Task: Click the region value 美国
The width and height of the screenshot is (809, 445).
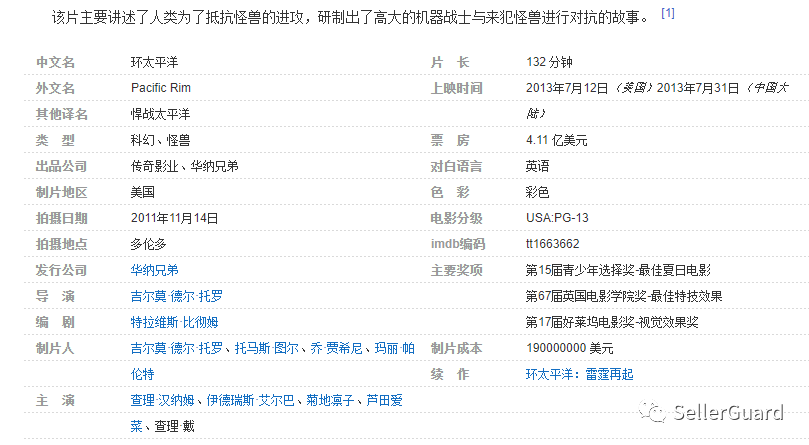Action: click(x=142, y=192)
